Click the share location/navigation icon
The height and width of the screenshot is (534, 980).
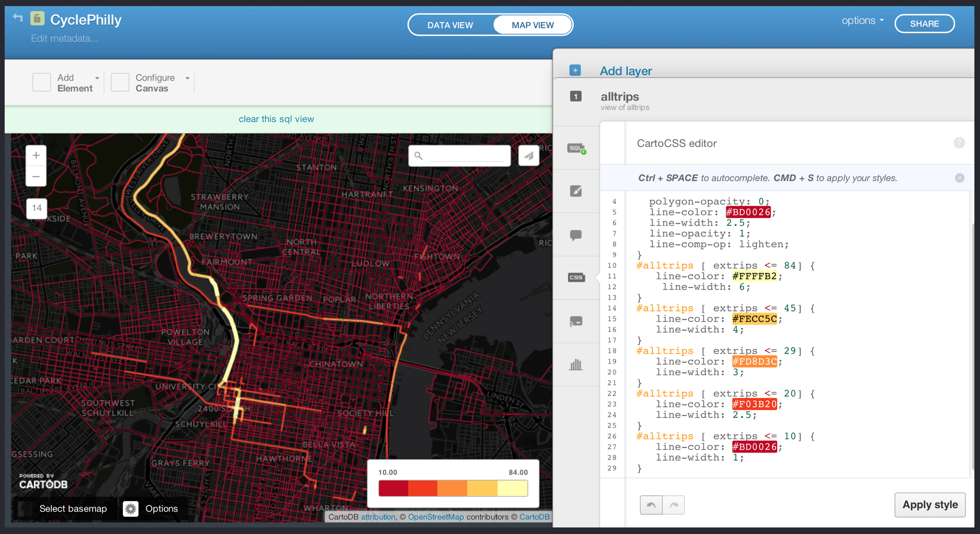(x=528, y=156)
